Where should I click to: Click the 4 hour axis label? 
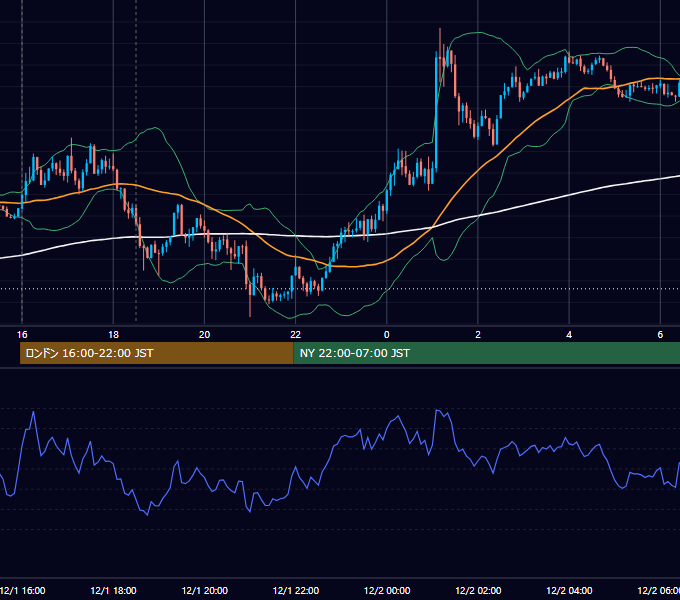point(569,335)
